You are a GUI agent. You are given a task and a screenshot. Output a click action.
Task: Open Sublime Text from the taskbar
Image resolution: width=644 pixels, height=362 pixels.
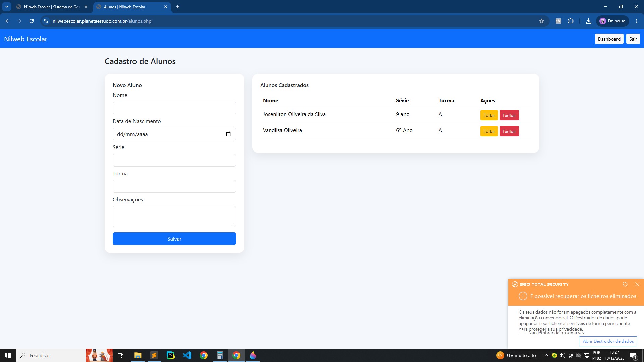click(154, 355)
